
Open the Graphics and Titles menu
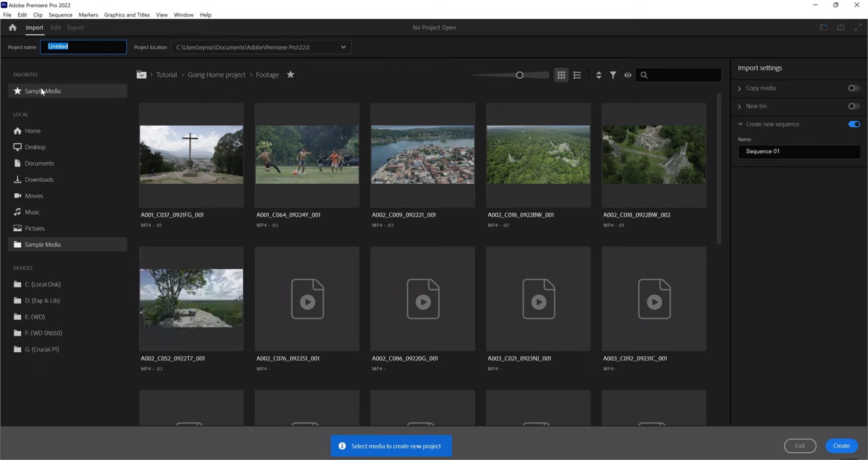click(127, 15)
